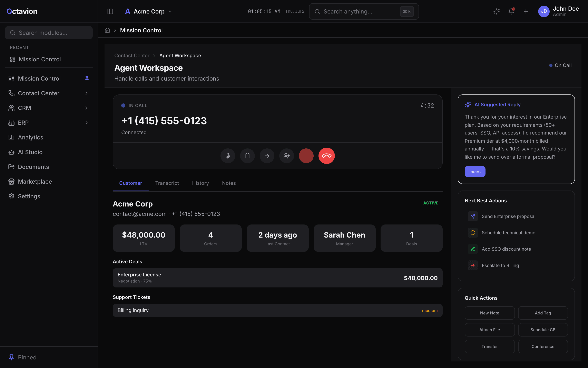Click Send Enterprise proposal paper plane icon

(x=473, y=216)
